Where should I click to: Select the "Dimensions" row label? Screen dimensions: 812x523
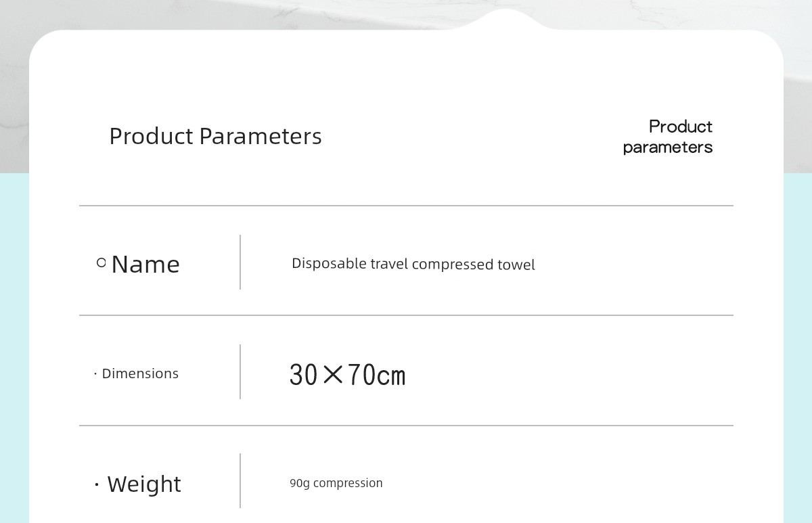140,373
